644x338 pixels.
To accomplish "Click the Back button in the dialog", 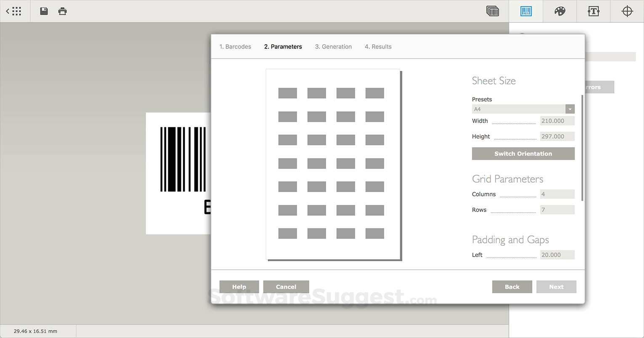I will 512,287.
